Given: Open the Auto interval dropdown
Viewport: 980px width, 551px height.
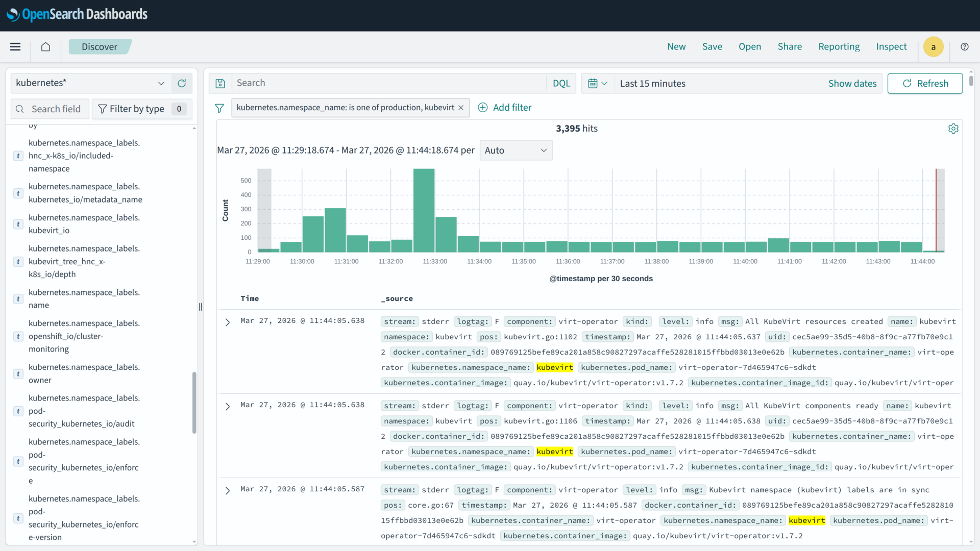Looking at the screenshot, I should click(x=516, y=151).
